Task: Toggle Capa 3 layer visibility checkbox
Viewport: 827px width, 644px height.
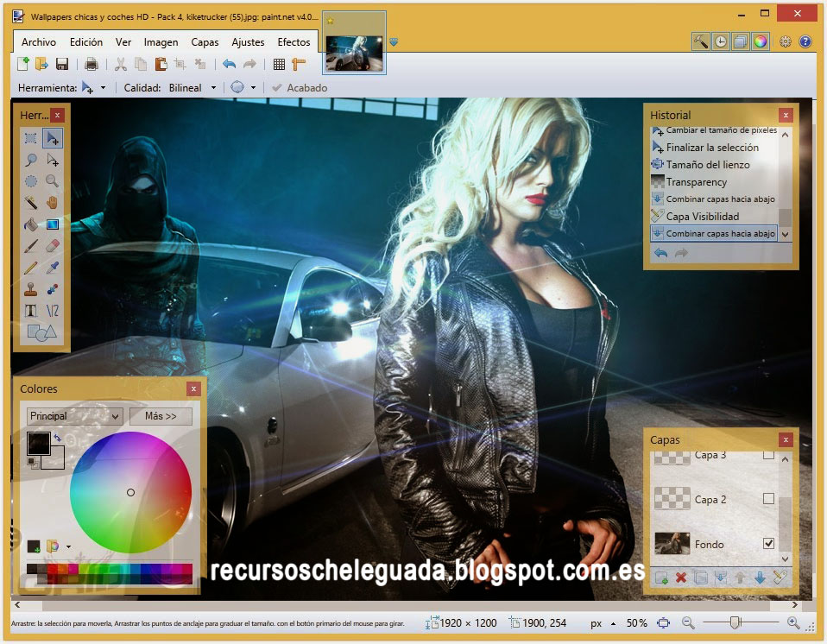Action: click(768, 455)
